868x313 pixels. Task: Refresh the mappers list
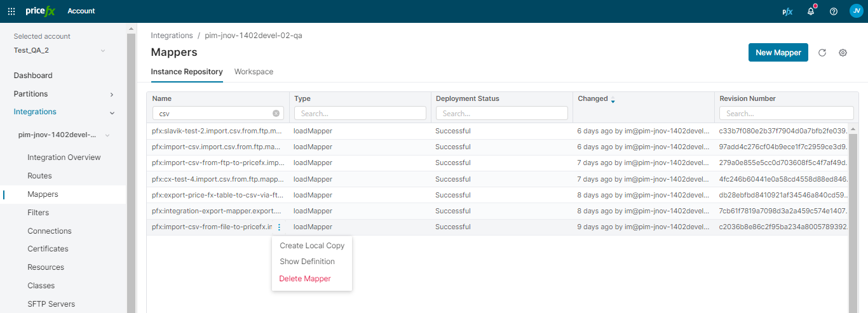[822, 53]
